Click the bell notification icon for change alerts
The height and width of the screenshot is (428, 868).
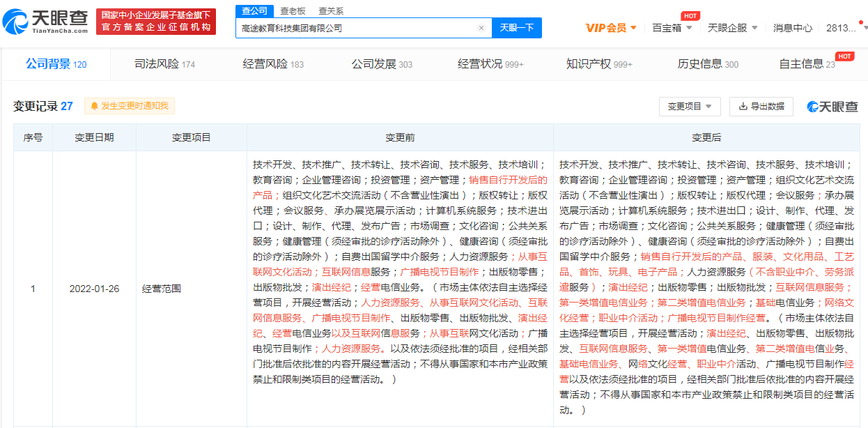94,106
